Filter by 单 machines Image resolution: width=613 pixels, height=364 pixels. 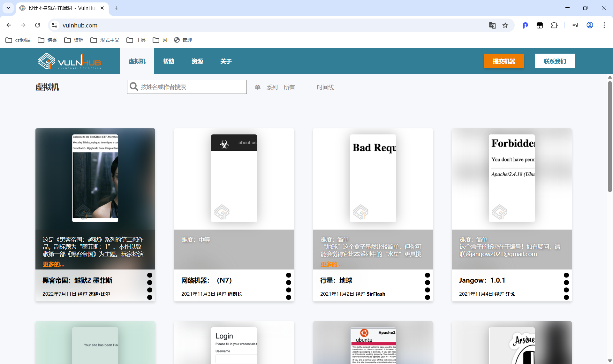pos(258,87)
